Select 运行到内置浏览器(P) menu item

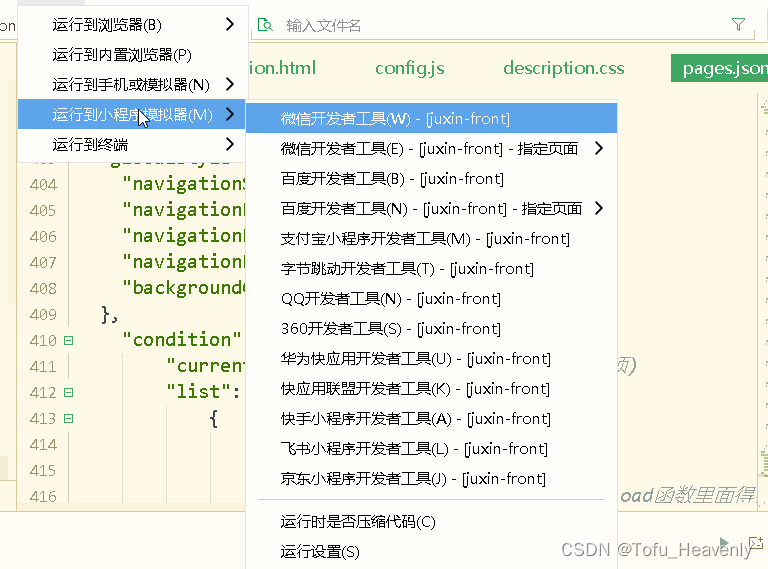pos(131,54)
